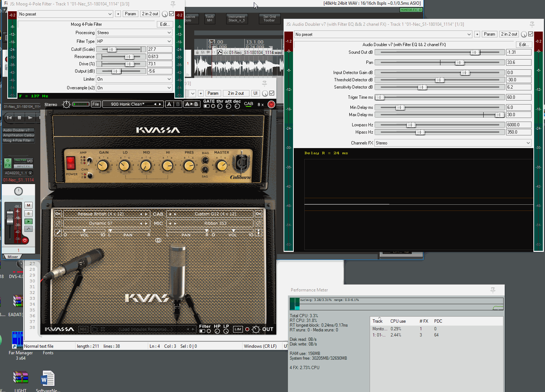Click the Moog filter Param button
This screenshot has height=392, width=545.
130,14
